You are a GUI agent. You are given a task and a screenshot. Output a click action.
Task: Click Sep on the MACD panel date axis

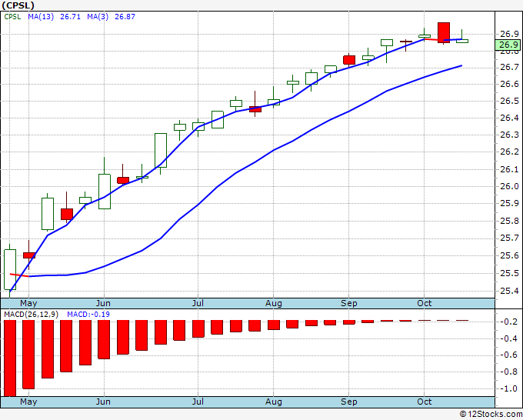pyautogui.click(x=349, y=402)
